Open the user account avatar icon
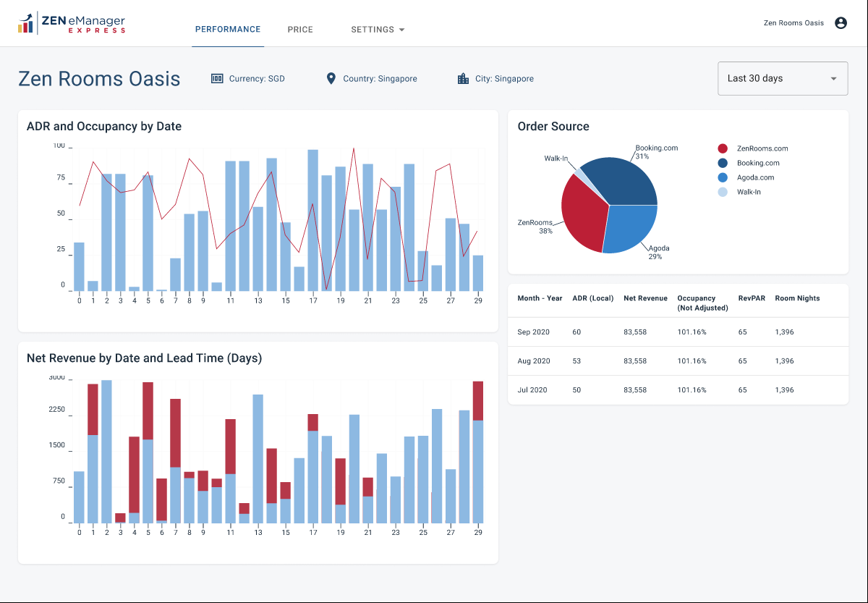The width and height of the screenshot is (868, 603). click(x=841, y=23)
